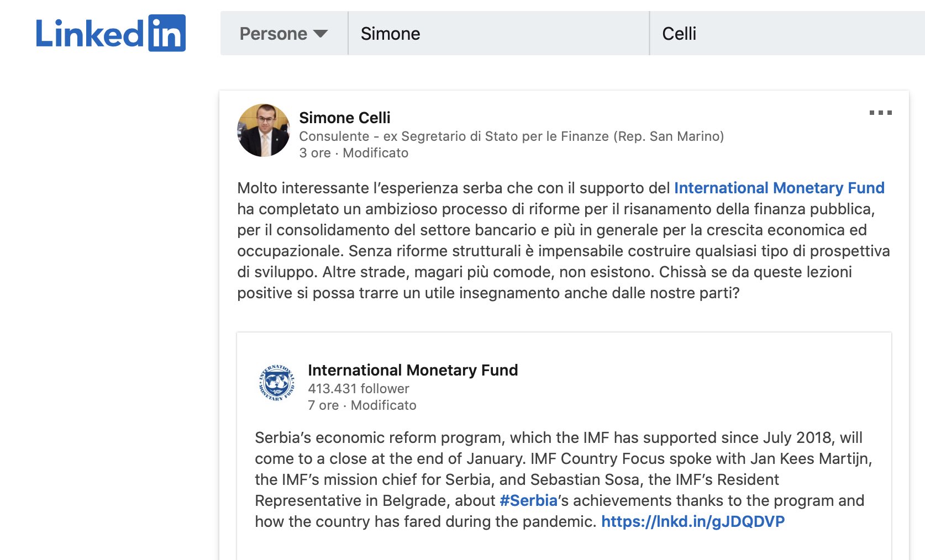Click the blue 'in' square of the logo
Image resolution: width=925 pixels, height=560 pixels.
167,33
